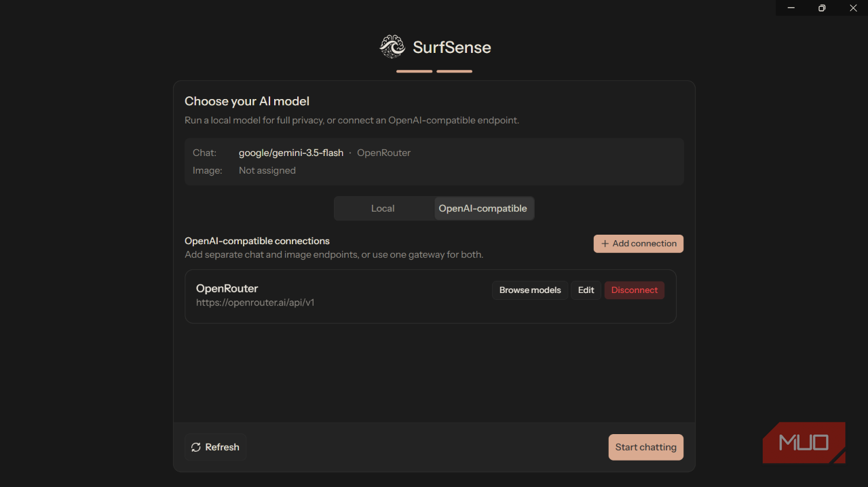Browse models for OpenRouter
This screenshot has width=868, height=487.
pos(530,290)
